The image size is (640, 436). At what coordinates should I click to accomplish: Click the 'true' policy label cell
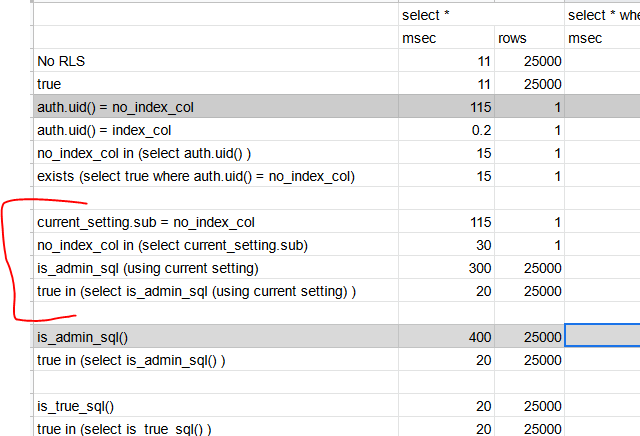(216, 84)
